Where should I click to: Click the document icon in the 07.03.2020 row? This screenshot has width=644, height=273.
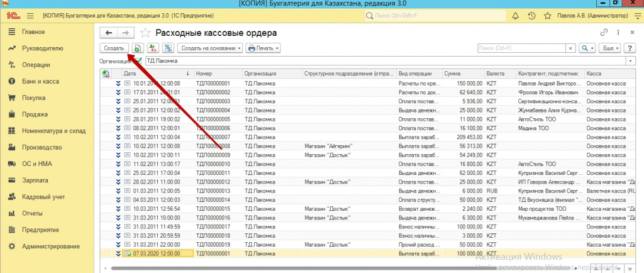(127, 253)
